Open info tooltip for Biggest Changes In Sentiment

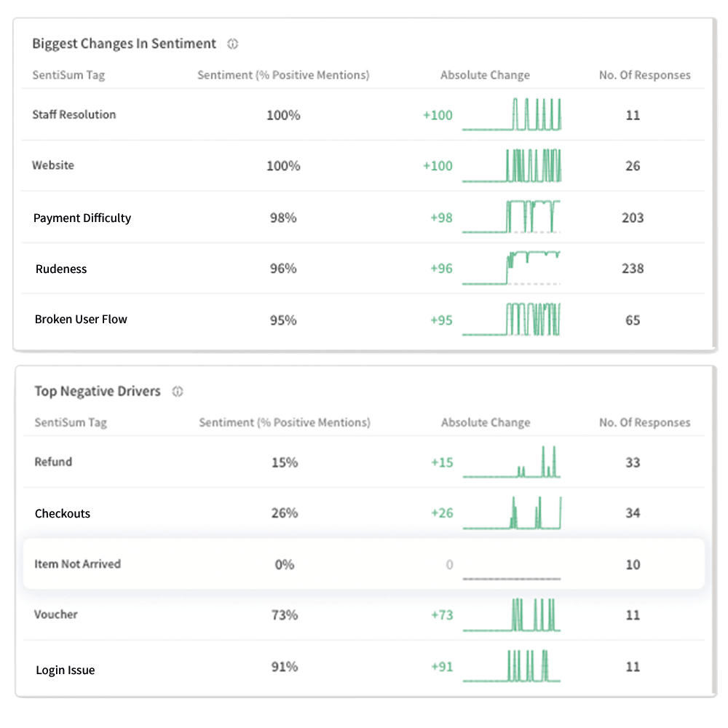coord(232,44)
